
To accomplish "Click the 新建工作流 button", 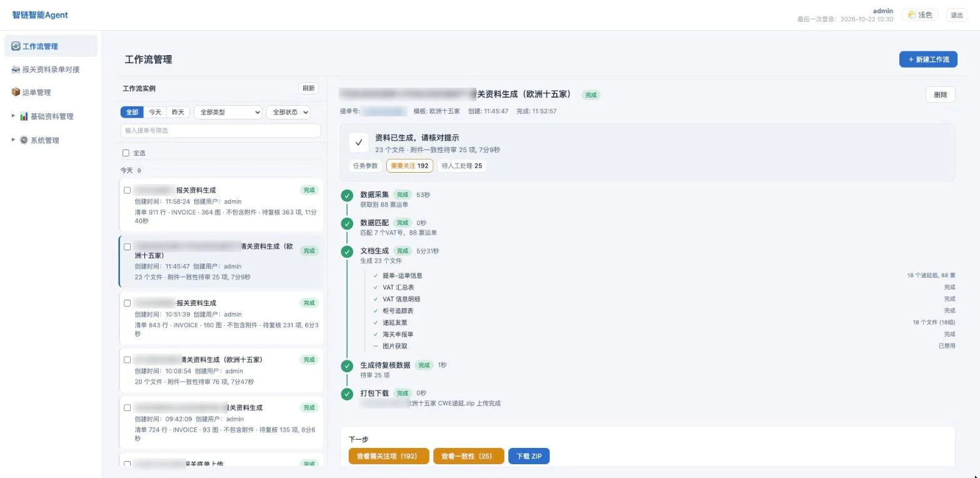I will pyautogui.click(x=928, y=59).
